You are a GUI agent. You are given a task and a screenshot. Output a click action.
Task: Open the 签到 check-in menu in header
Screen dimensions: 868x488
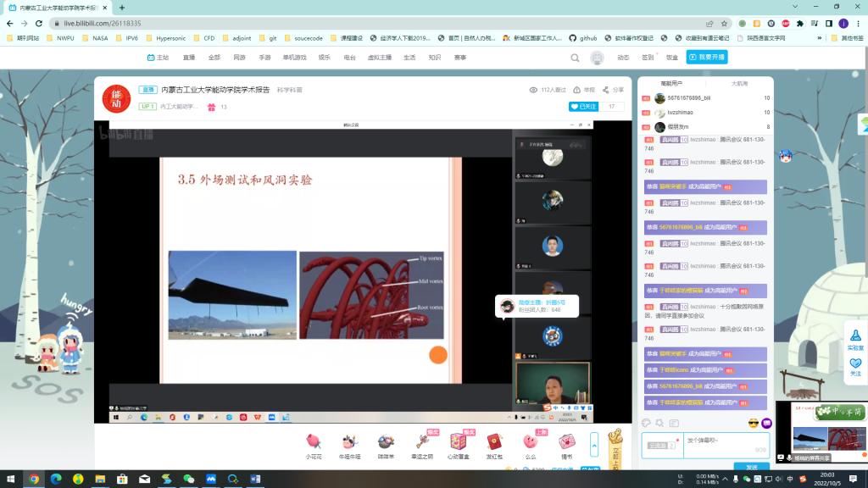coord(648,58)
